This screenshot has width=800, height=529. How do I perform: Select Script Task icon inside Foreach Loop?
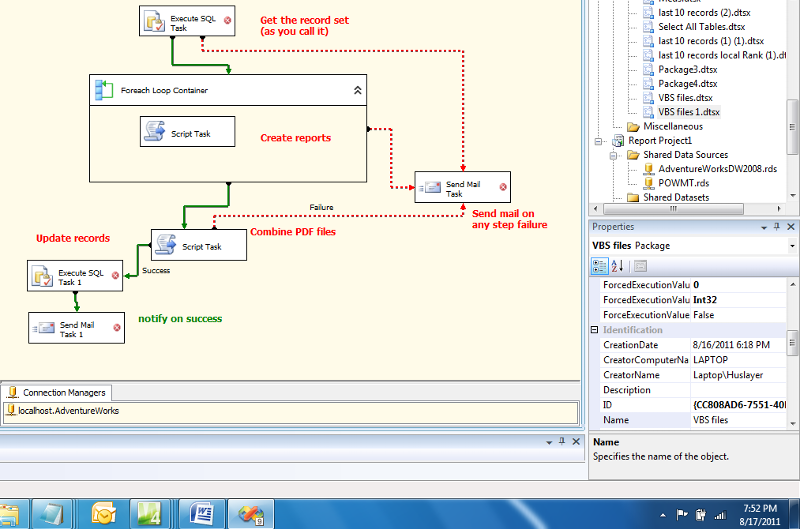pyautogui.click(x=155, y=131)
